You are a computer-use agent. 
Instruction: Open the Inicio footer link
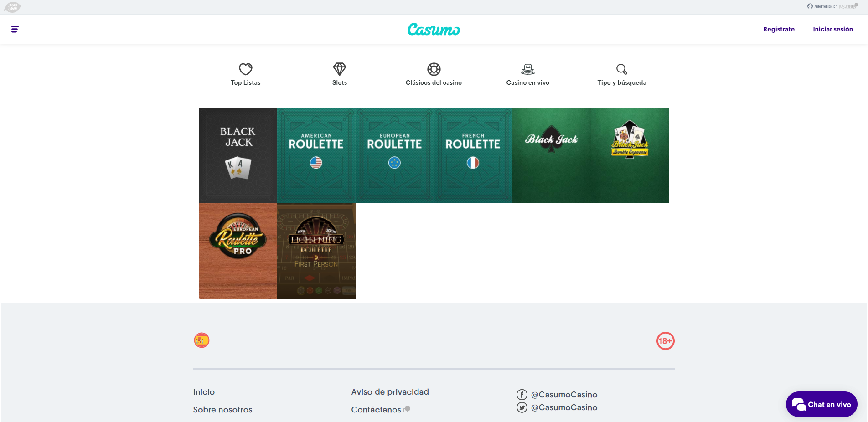pyautogui.click(x=204, y=392)
